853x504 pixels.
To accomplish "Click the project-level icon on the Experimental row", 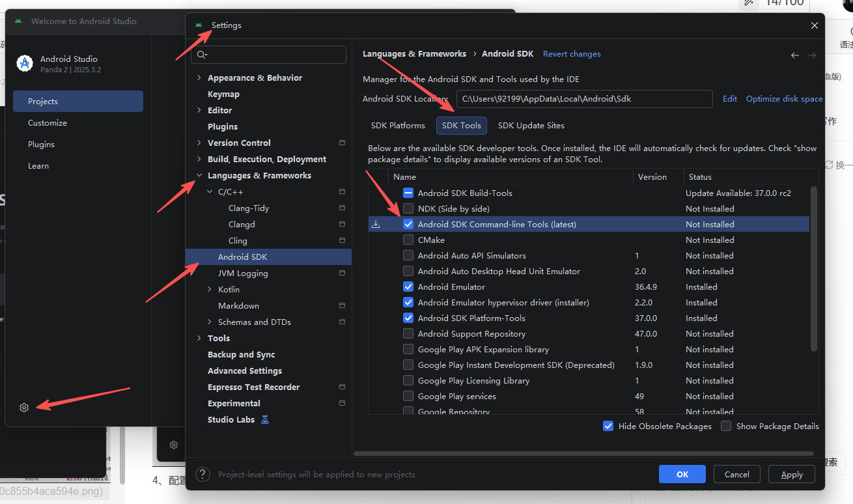I will (x=343, y=404).
